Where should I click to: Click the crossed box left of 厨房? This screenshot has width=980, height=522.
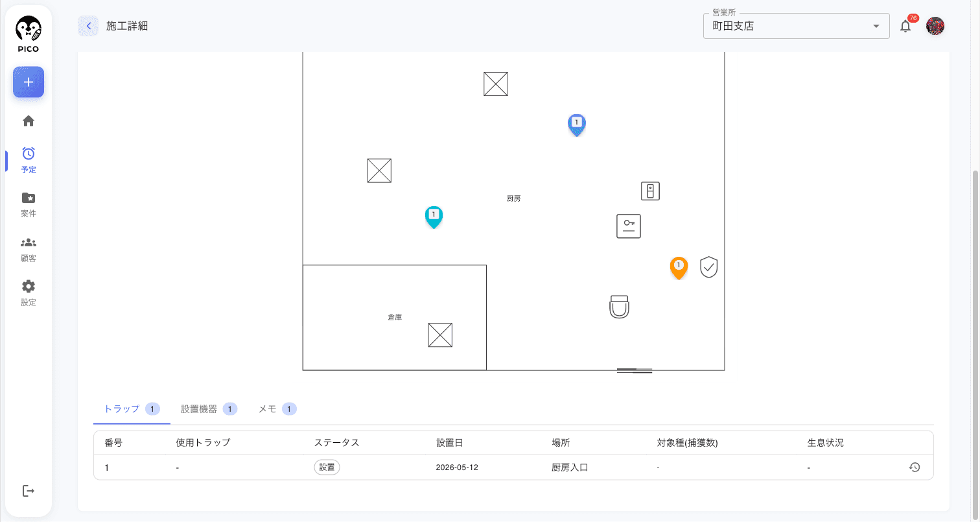(379, 171)
